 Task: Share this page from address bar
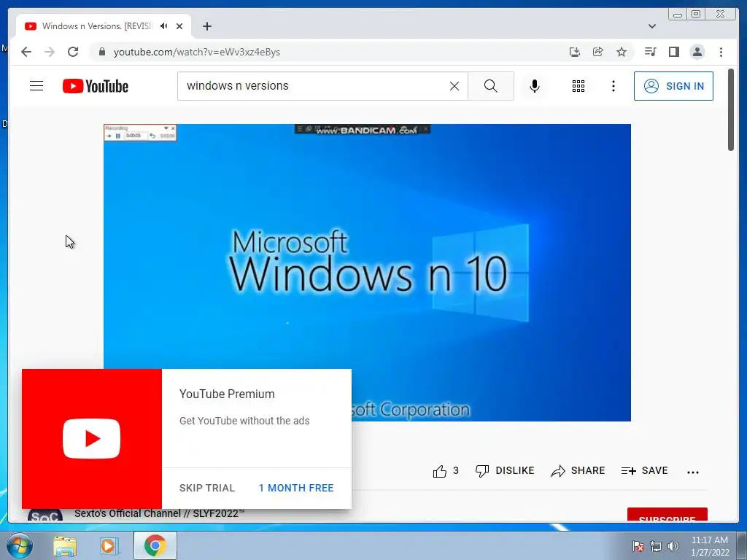tap(598, 52)
